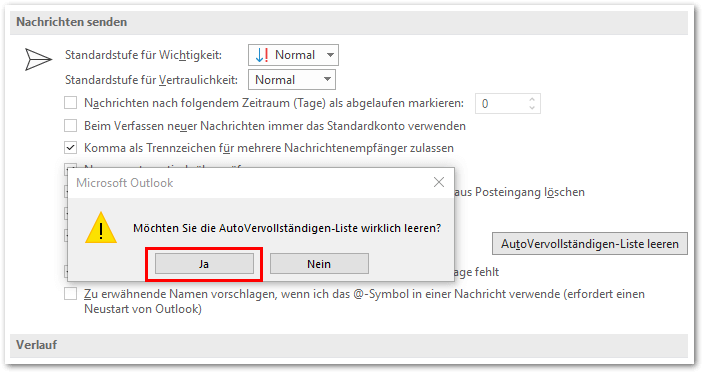Decline with the Nein button
The image size is (703, 373).
click(x=319, y=264)
